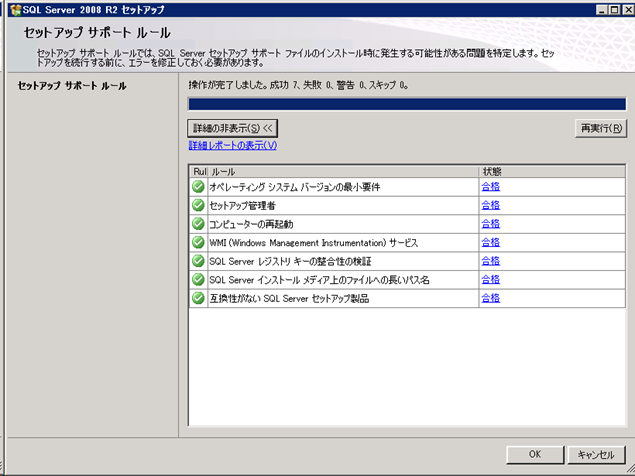Open 合格 link for 互換性がない SQL Server rule
Screen dimensions: 635x476
[491, 298]
